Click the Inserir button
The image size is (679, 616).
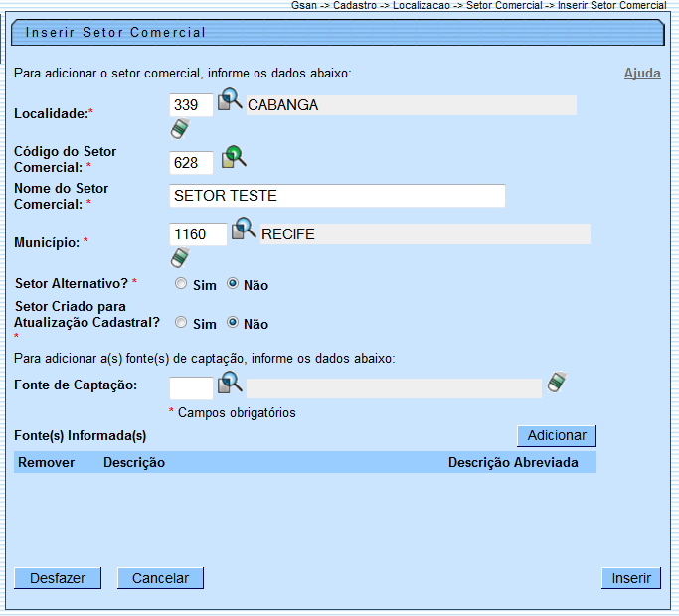coord(631,578)
